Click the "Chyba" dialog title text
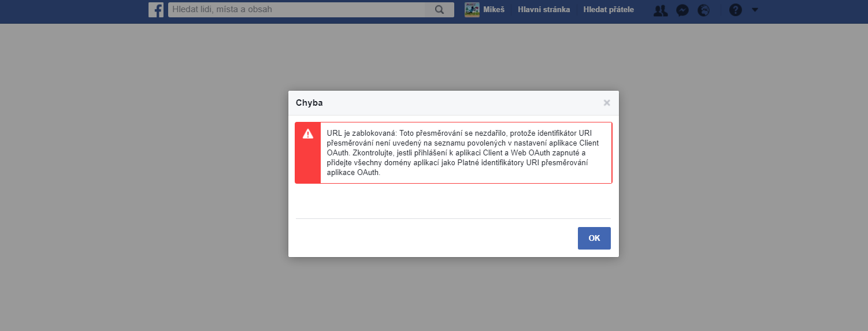The height and width of the screenshot is (331, 868). tap(309, 103)
